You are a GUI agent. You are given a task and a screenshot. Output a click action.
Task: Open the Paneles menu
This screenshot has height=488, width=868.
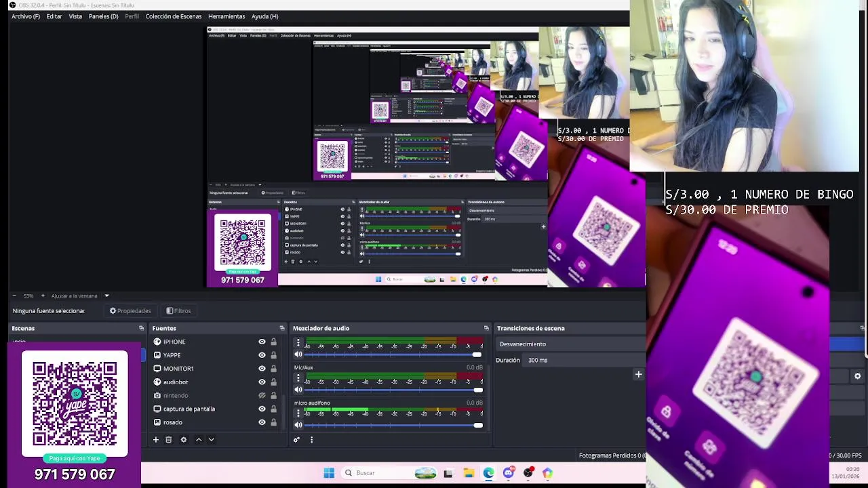coord(103,16)
